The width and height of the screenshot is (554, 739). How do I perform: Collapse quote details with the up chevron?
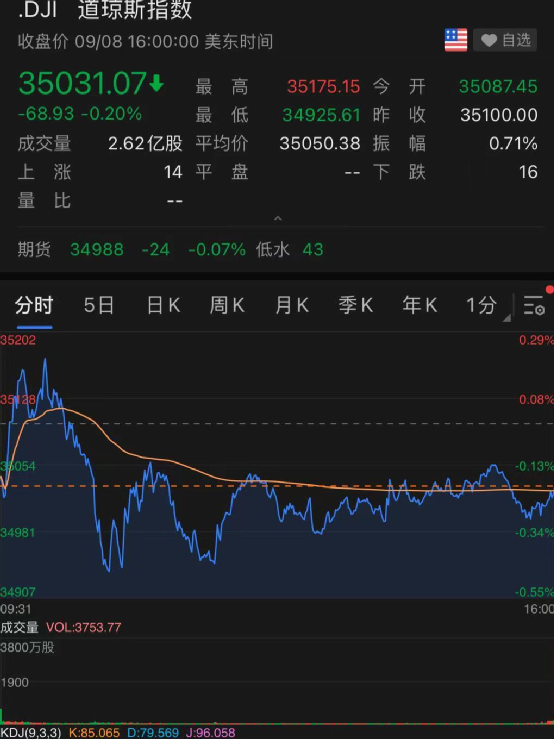click(278, 218)
